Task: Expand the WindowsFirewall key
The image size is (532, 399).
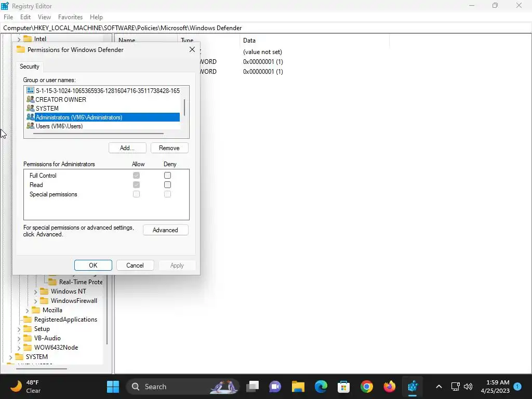Action: 36,301
